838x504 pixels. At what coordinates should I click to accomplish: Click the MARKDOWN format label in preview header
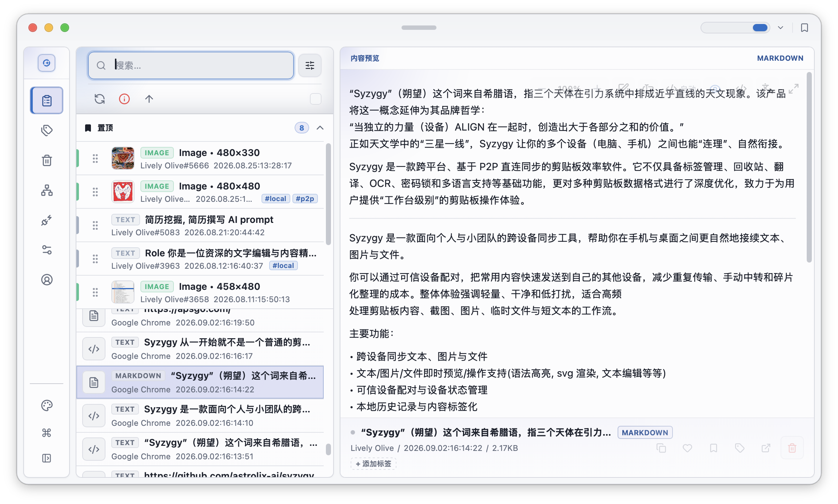click(780, 58)
